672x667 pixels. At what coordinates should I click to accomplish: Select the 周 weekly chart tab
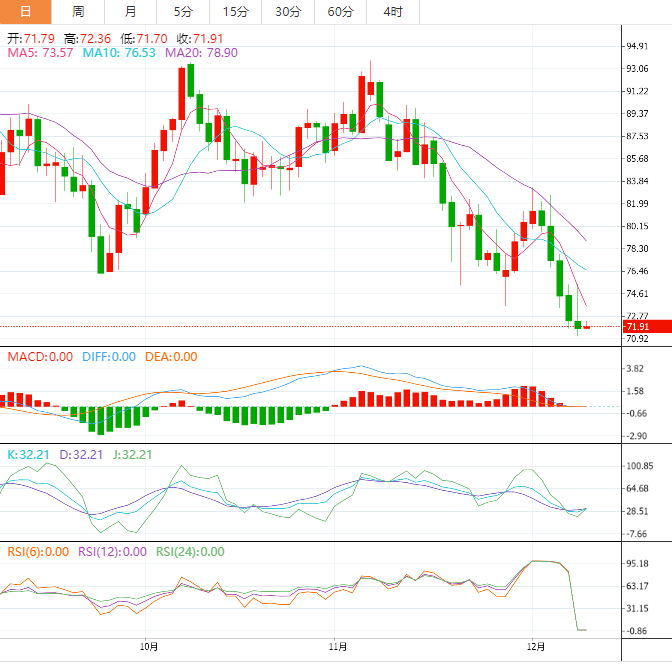78,12
